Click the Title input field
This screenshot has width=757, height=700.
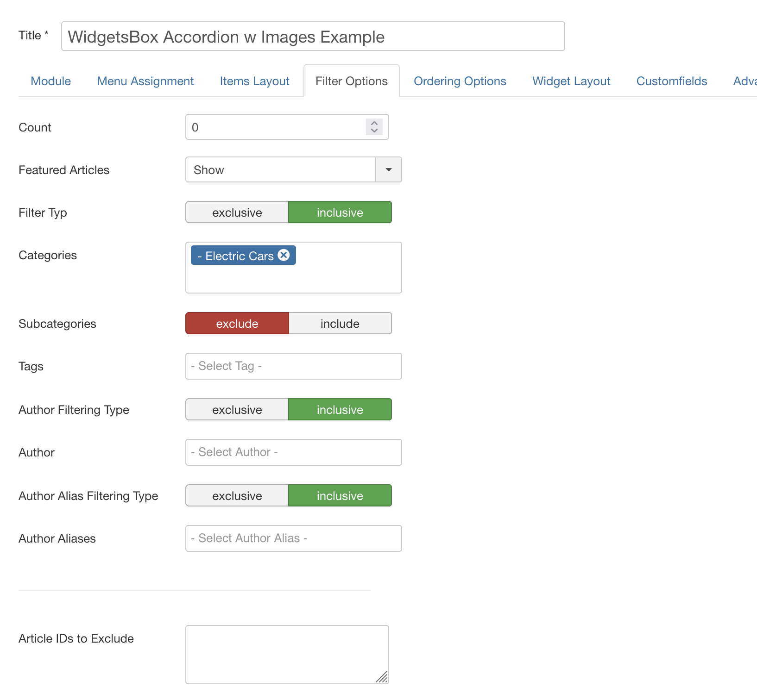[313, 36]
